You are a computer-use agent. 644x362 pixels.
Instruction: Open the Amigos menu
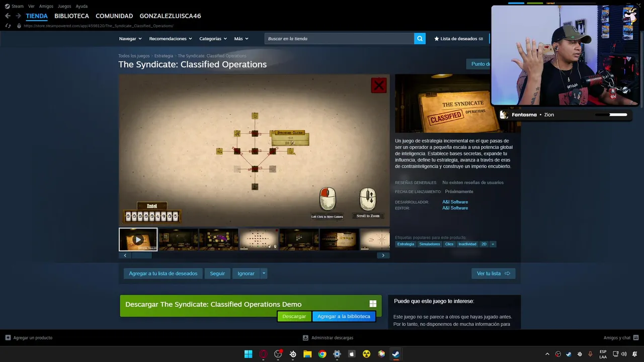46,6
